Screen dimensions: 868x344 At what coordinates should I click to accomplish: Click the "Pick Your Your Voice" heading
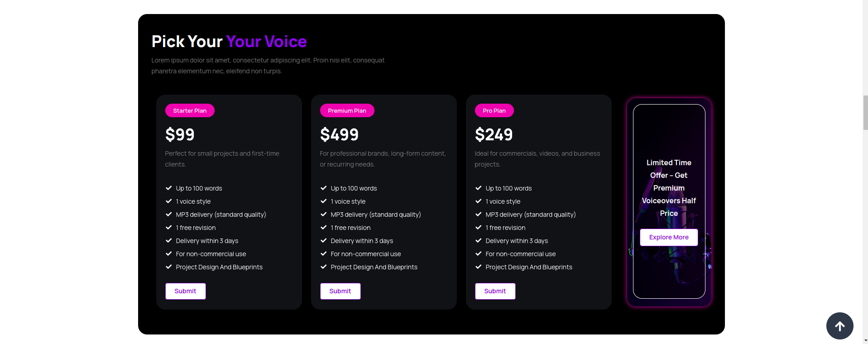coord(229,42)
